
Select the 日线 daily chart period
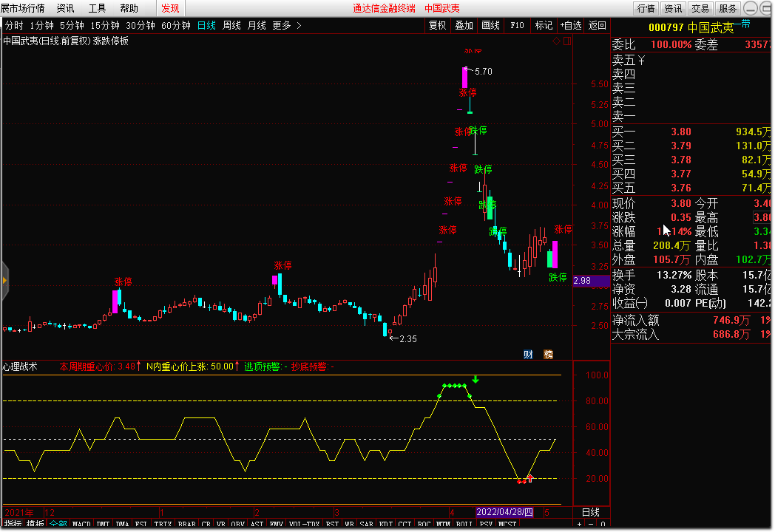pos(206,25)
